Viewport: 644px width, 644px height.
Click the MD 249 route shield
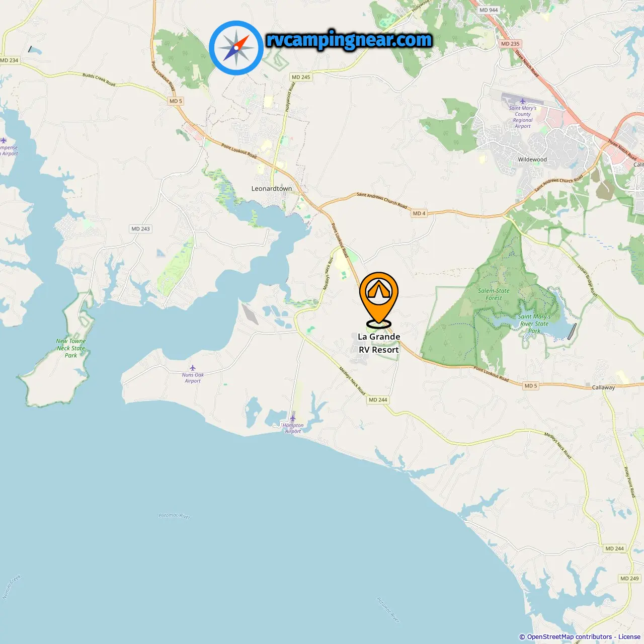pyautogui.click(x=629, y=579)
